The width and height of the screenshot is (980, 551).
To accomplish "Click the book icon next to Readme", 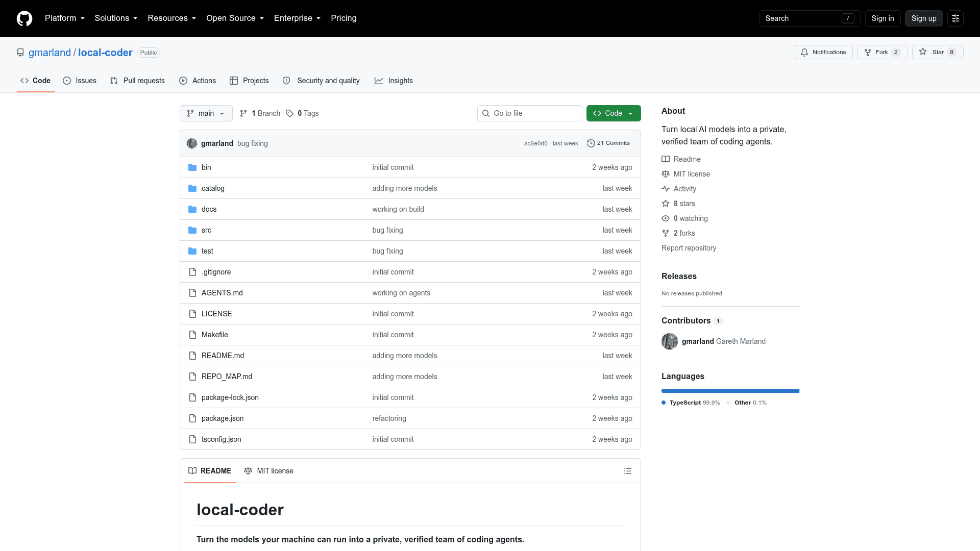I will [666, 159].
